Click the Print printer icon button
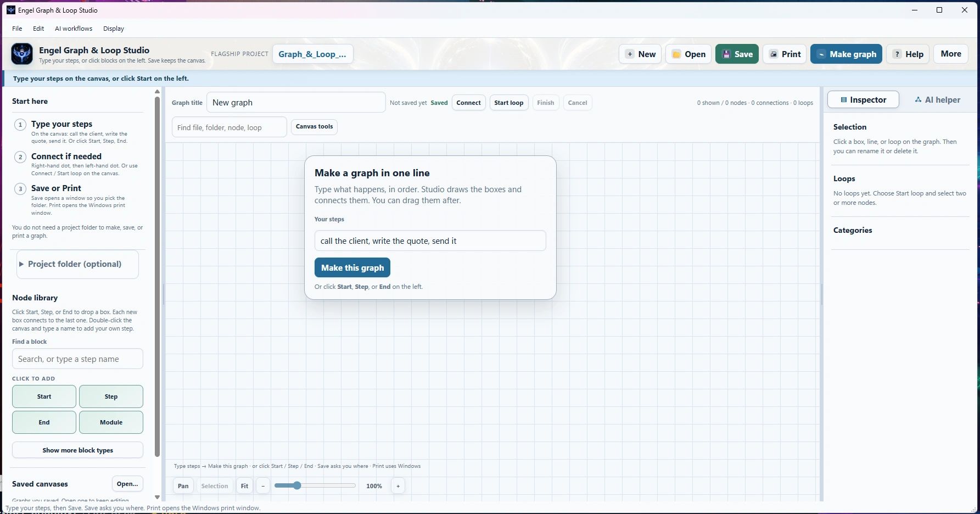 coord(785,54)
